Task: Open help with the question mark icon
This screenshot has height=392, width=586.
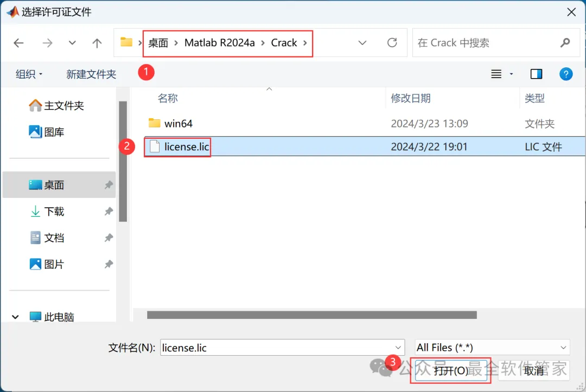Action: (566, 74)
